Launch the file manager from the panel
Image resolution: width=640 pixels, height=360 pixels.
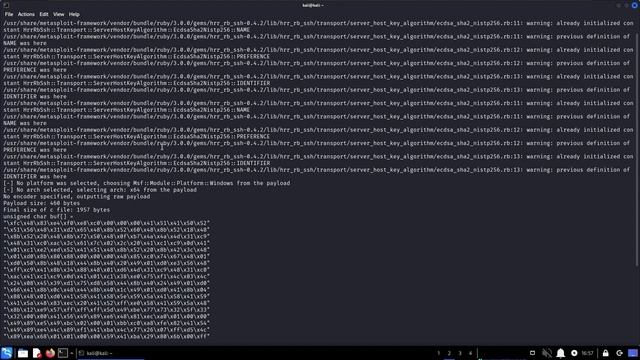point(22,353)
